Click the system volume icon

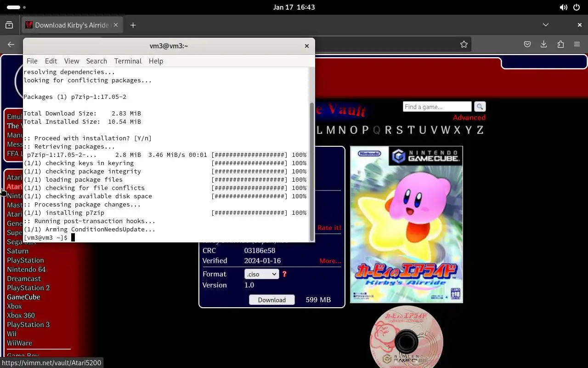coord(563,7)
